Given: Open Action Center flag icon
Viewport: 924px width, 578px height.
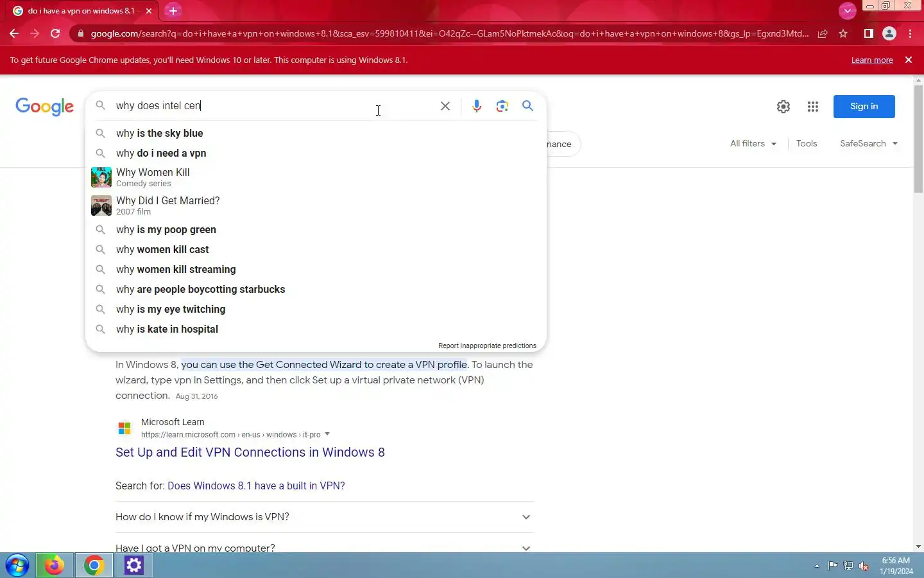Looking at the screenshot, I should (832, 566).
